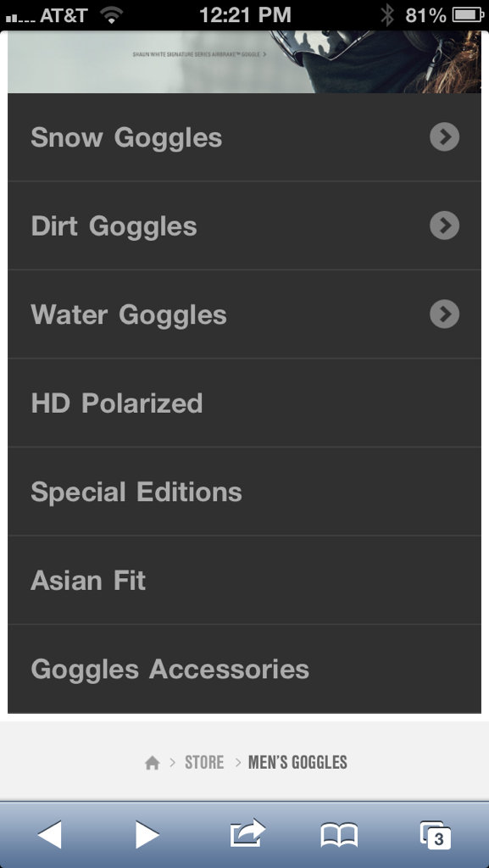Expand Snow Goggles chevron arrow
The image size is (489, 868).
click(x=444, y=136)
